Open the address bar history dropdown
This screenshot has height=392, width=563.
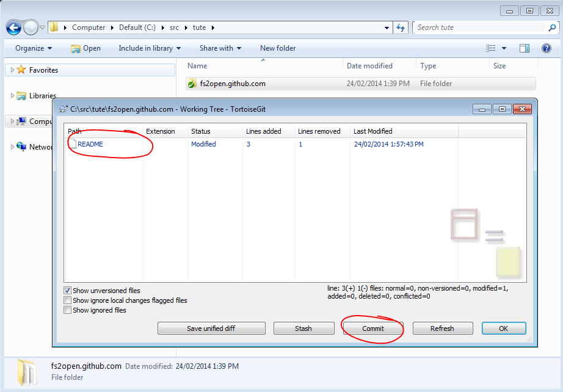tap(387, 27)
